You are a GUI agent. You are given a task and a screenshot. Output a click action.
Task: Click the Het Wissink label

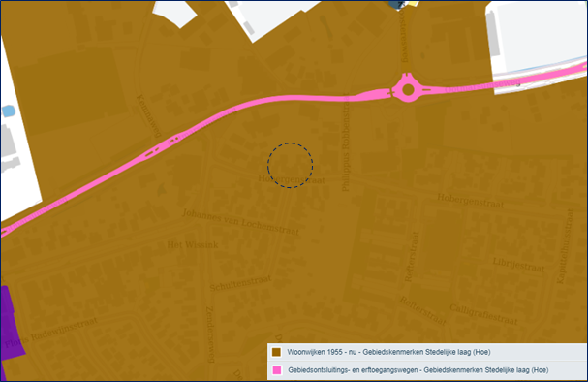coord(193,245)
